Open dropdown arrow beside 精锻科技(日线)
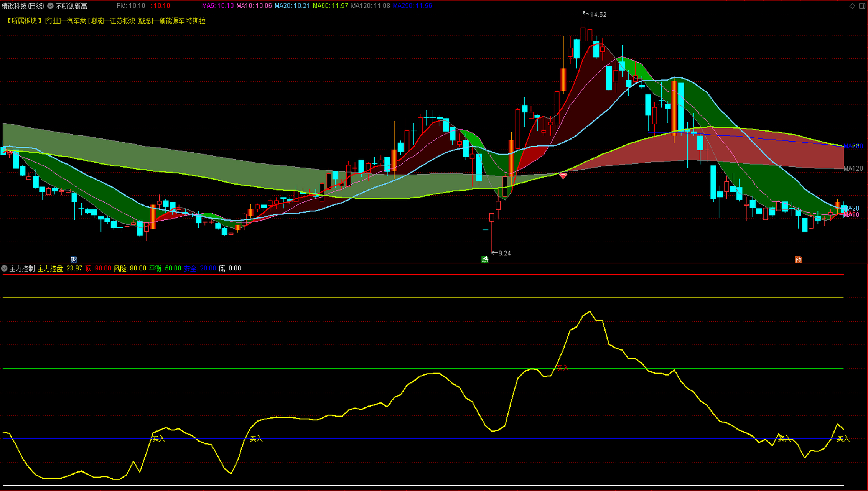The height and width of the screenshot is (491, 868). [x=50, y=6]
